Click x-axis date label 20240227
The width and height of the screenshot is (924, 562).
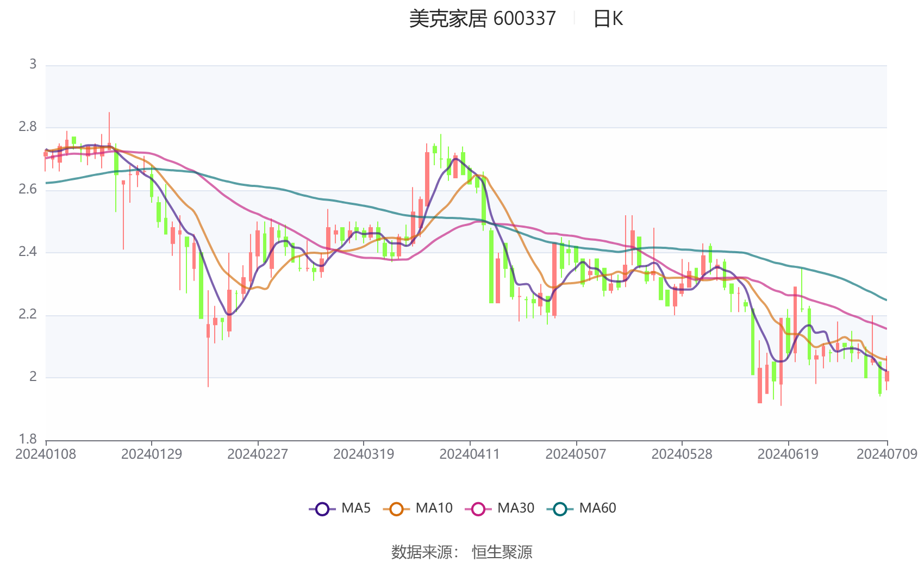coord(258,454)
